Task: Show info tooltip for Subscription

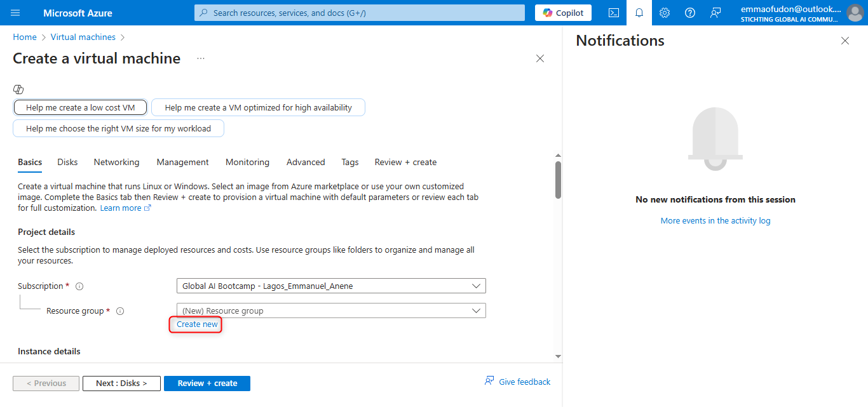Action: click(x=79, y=286)
